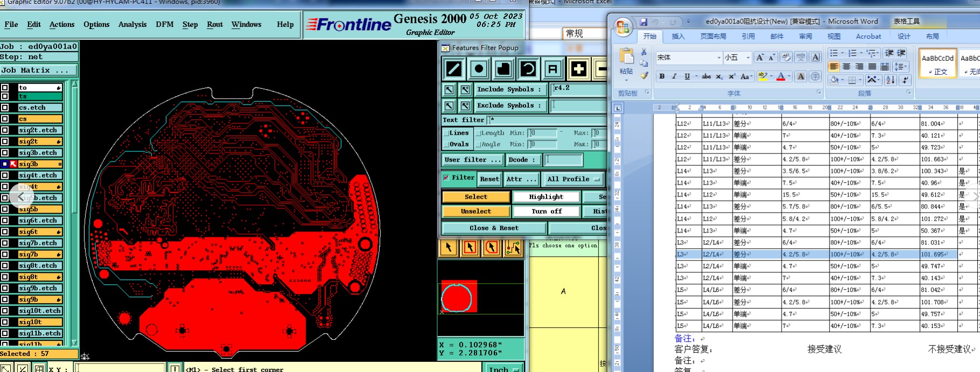Pick red font color swatch in Word

pyautogui.click(x=781, y=76)
